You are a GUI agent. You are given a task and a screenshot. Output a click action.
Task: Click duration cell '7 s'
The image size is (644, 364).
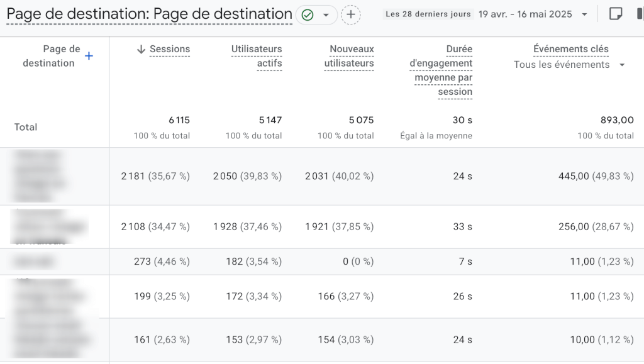(465, 262)
